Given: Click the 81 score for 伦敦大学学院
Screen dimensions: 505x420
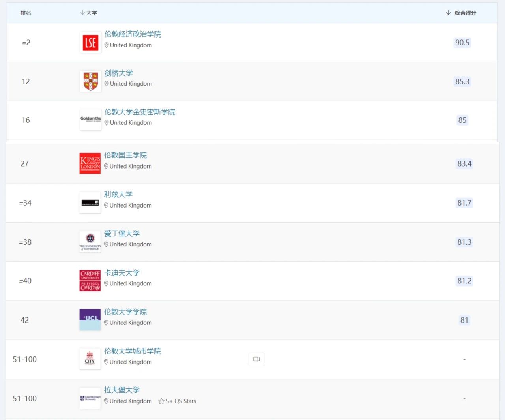Looking at the screenshot, I should click(464, 320).
